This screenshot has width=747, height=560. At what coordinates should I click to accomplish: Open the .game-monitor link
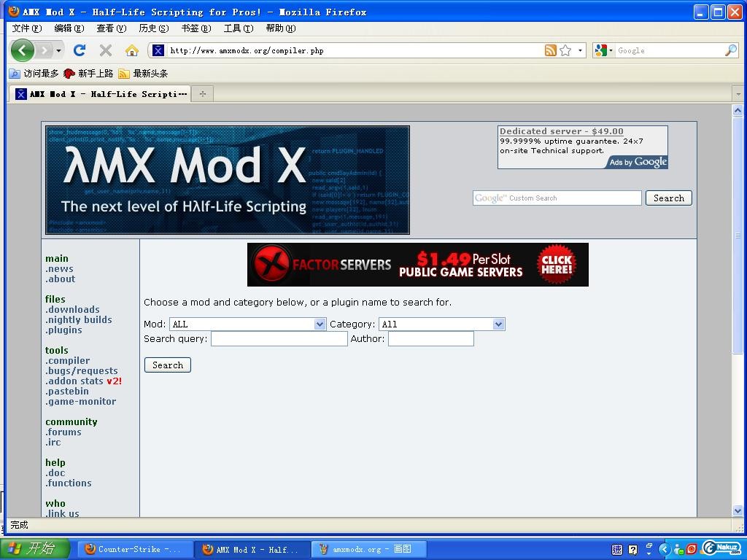tap(81, 402)
